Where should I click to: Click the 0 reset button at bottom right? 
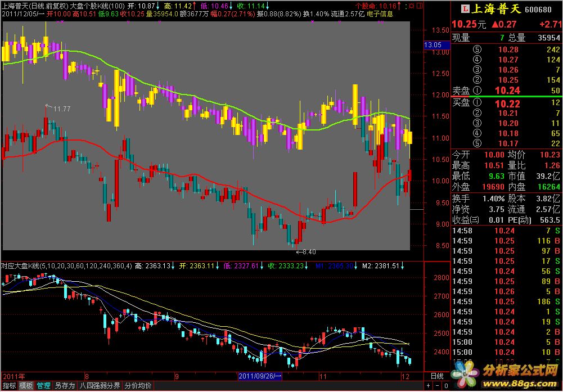pos(445,386)
